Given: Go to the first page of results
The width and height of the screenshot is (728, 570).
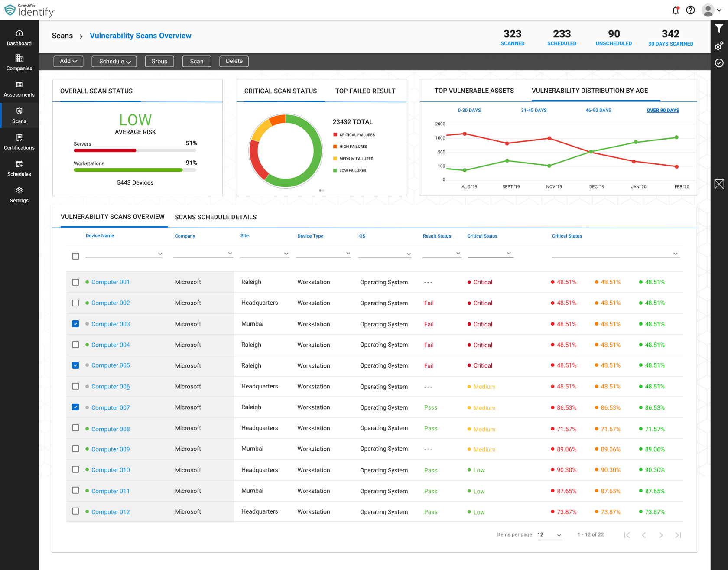Looking at the screenshot, I should point(627,535).
